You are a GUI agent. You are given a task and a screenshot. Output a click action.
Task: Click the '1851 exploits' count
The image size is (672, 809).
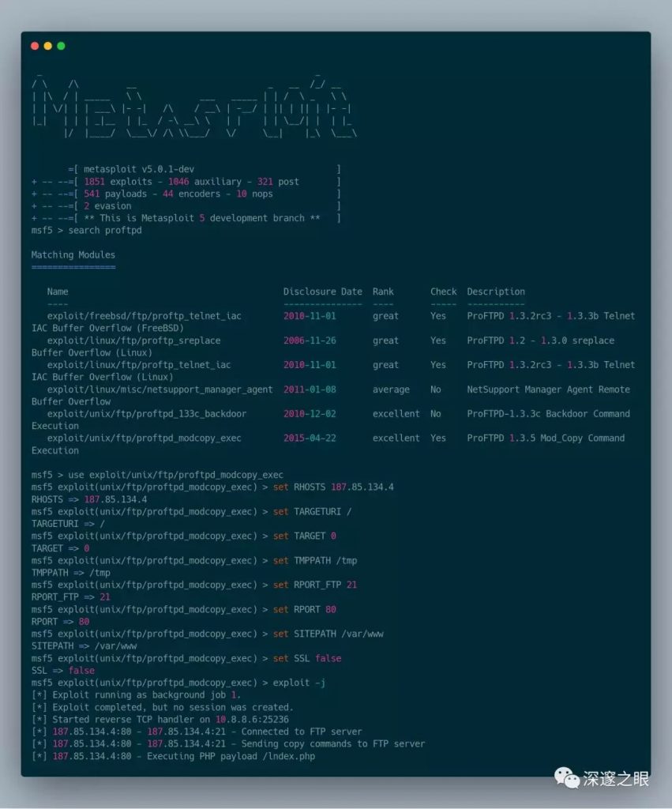[x=118, y=182]
